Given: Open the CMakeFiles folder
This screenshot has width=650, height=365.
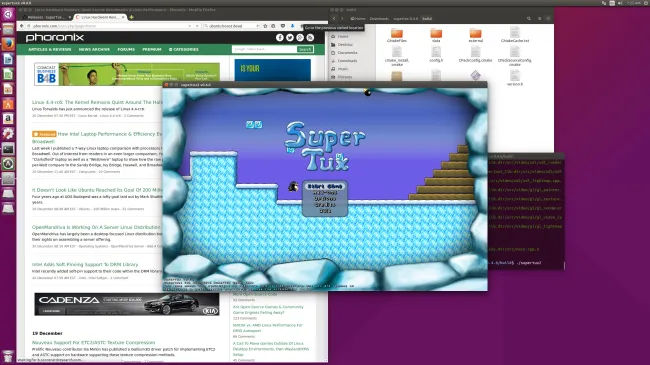Looking at the screenshot, I should (x=397, y=35).
